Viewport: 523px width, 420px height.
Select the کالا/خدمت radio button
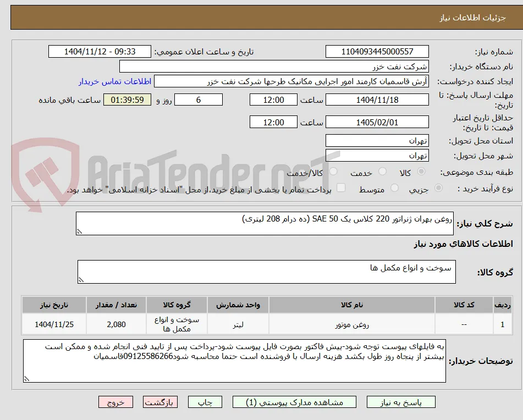pyautogui.click(x=333, y=172)
